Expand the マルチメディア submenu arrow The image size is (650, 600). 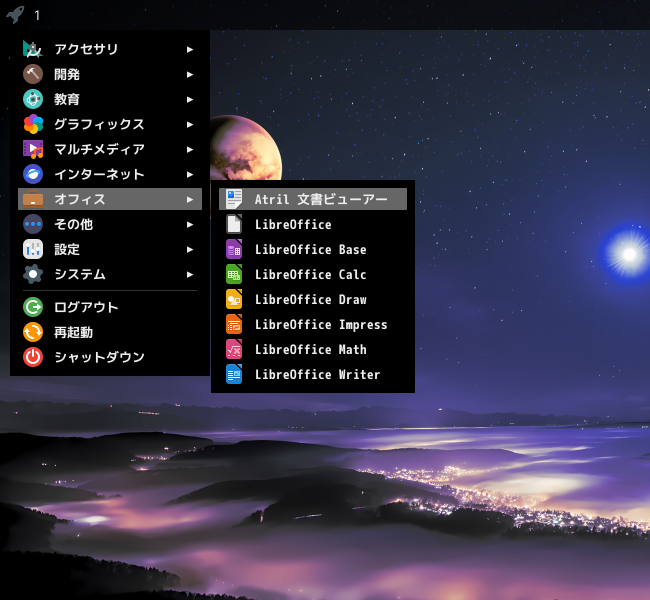point(190,149)
